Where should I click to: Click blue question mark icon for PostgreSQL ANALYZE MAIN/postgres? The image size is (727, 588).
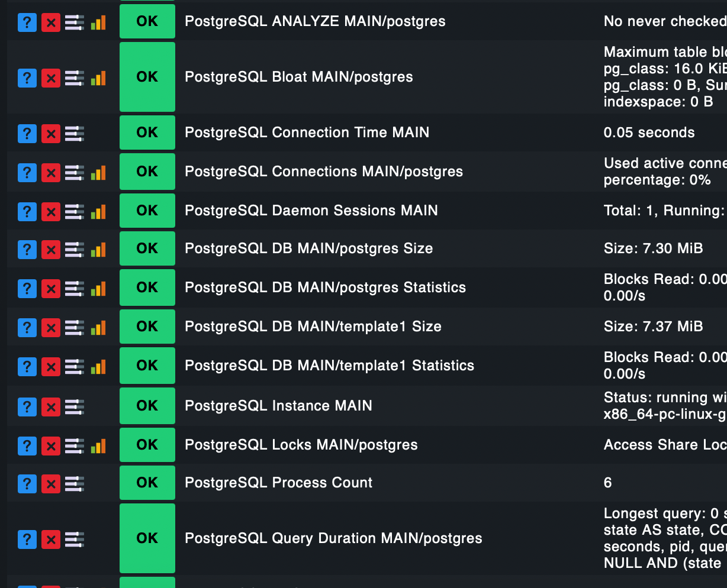pyautogui.click(x=27, y=23)
